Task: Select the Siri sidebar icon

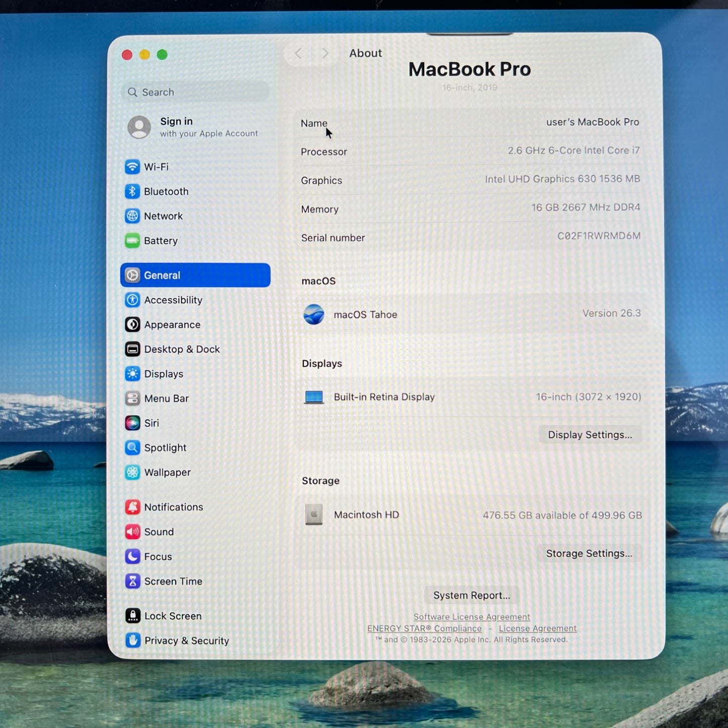Action: click(x=133, y=423)
